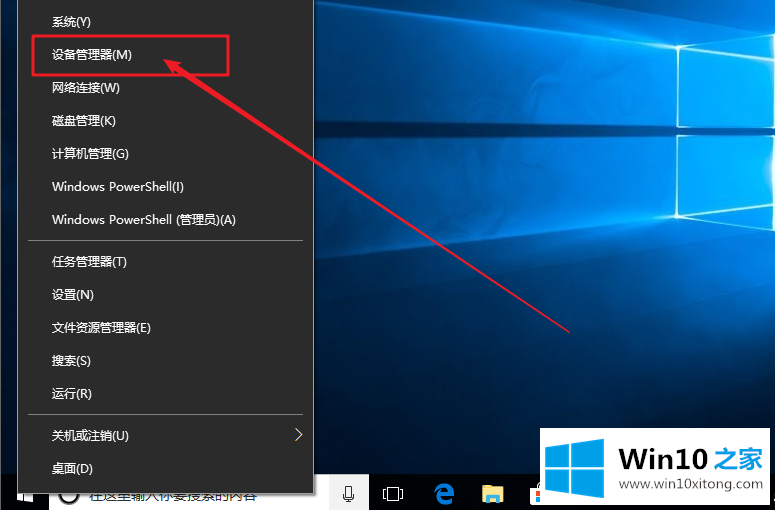
Task: Launch Microsoft Edge from the taskbar
Action: [444, 494]
